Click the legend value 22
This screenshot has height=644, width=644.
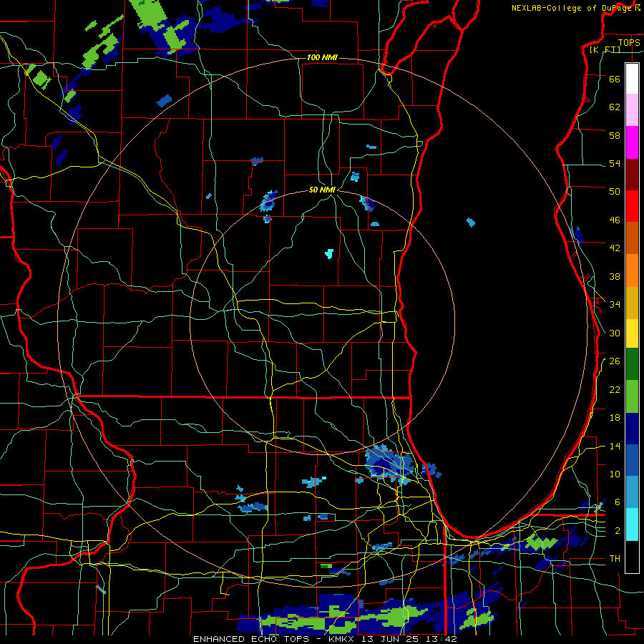click(615, 390)
